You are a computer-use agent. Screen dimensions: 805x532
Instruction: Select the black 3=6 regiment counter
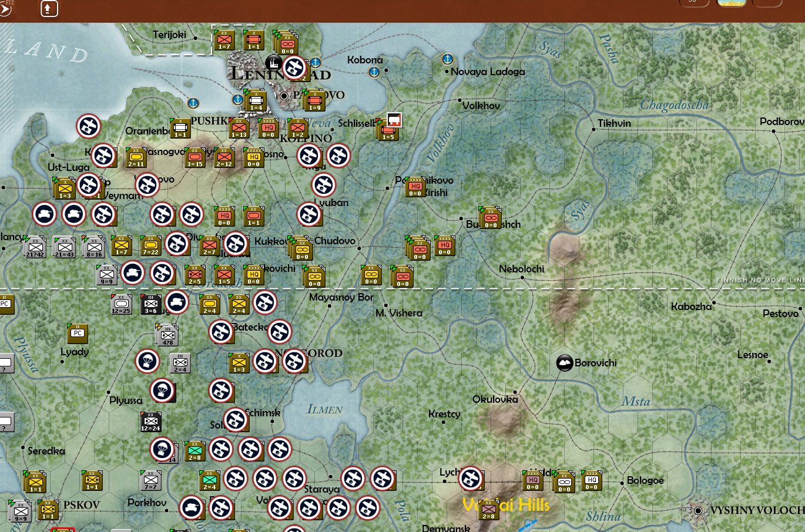coord(150,305)
